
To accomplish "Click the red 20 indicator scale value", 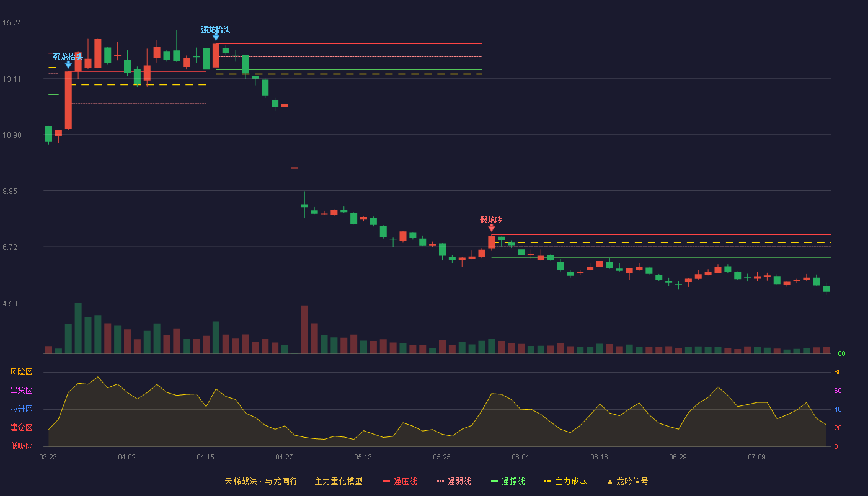I will click(x=838, y=428).
